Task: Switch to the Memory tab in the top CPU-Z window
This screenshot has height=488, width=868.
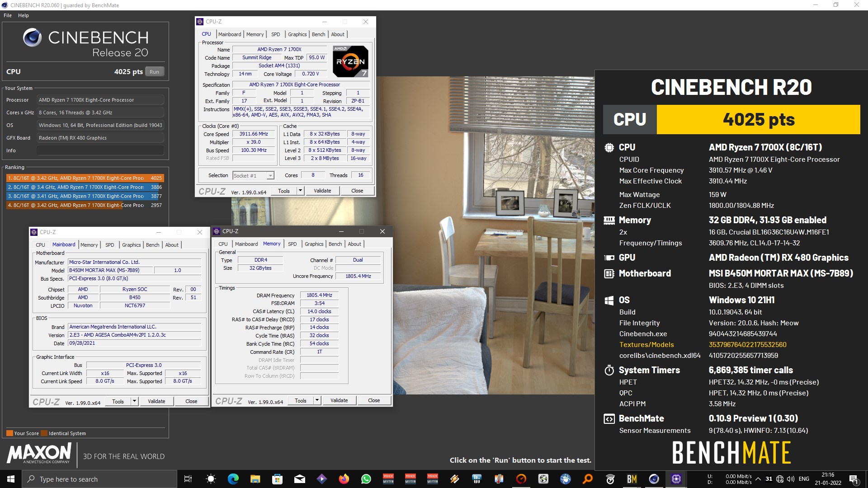Action: tap(255, 34)
